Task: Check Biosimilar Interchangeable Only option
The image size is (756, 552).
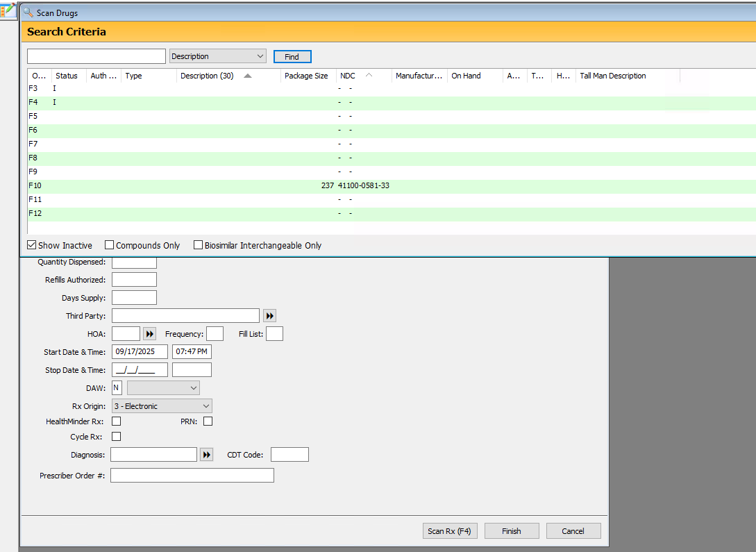Action: pyautogui.click(x=198, y=245)
